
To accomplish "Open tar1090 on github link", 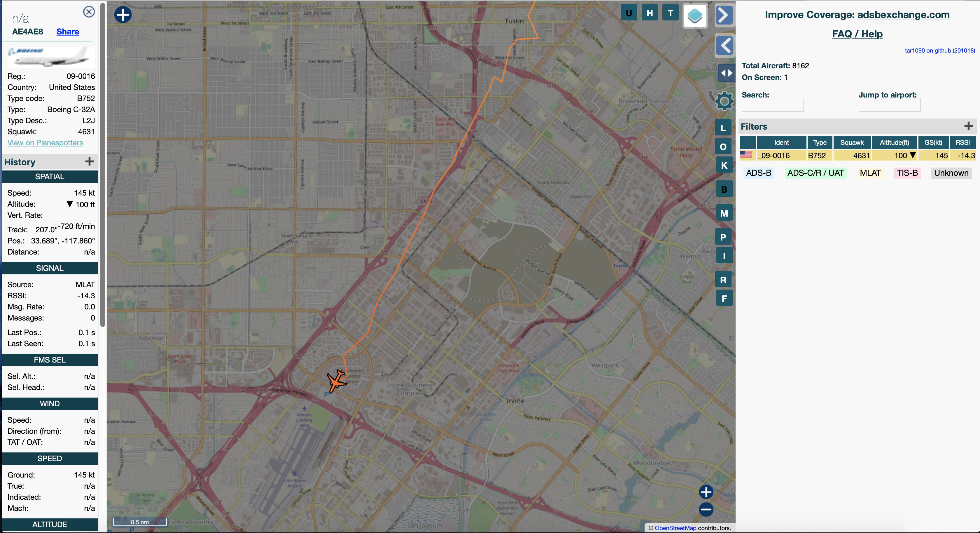I will pos(940,50).
